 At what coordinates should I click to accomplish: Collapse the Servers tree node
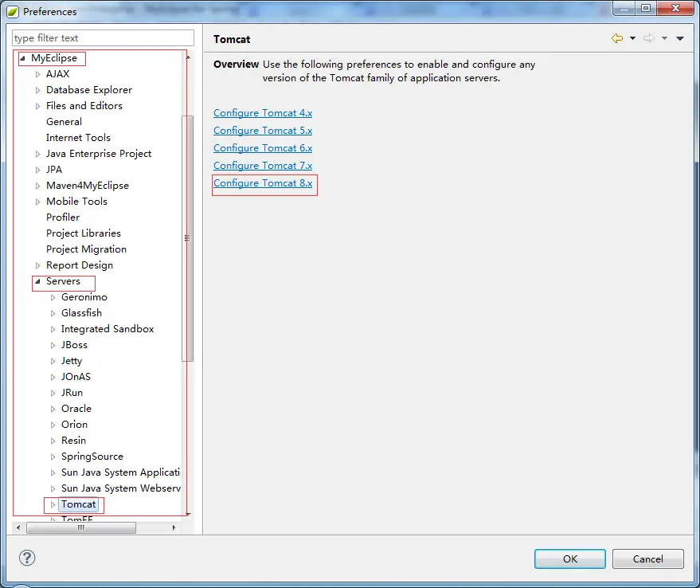pos(37,281)
